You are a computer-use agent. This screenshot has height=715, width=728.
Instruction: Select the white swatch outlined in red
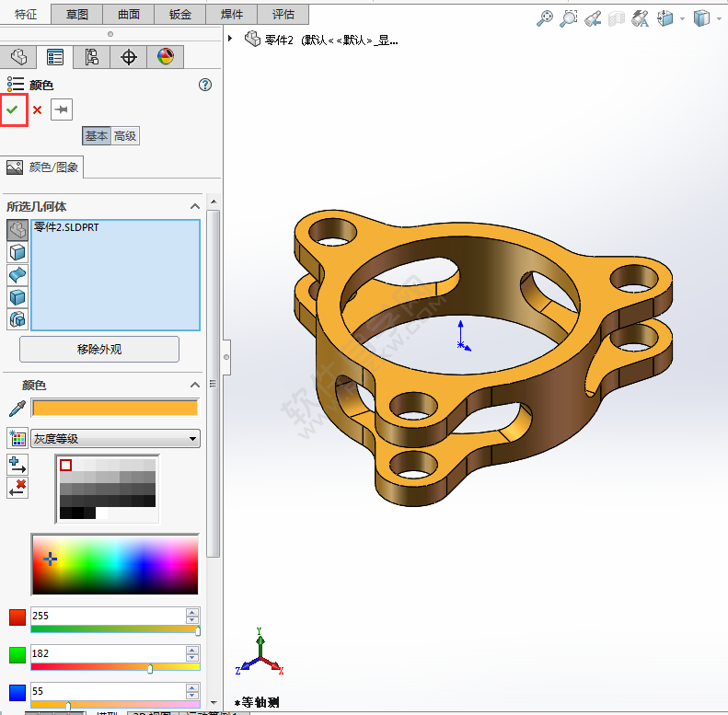[x=66, y=465]
